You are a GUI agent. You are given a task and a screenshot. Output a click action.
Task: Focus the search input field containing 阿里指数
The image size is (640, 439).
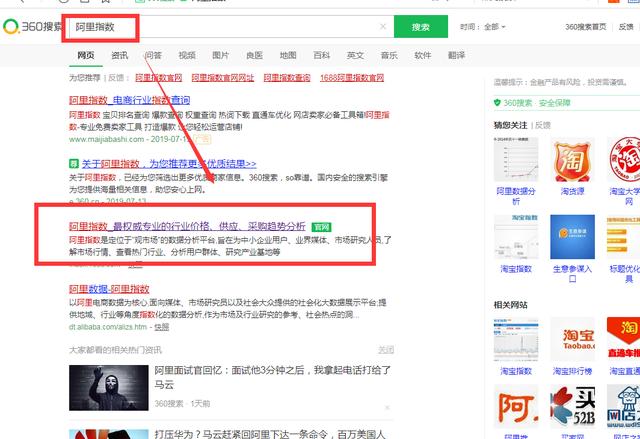tap(229, 27)
